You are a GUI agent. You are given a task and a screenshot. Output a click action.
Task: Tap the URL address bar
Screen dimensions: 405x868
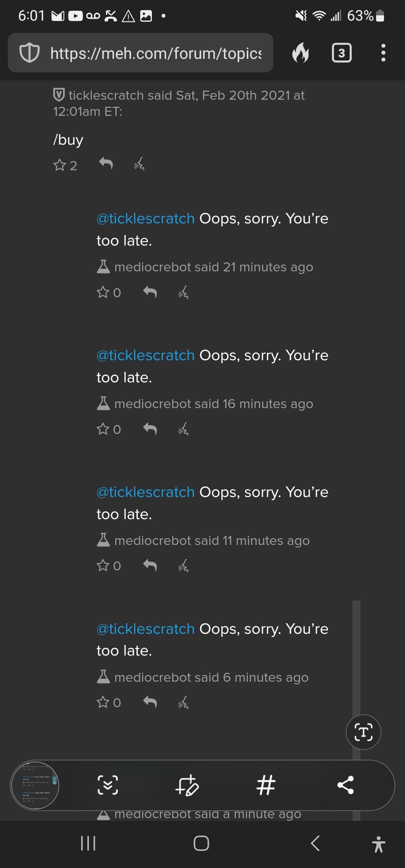tap(156, 53)
